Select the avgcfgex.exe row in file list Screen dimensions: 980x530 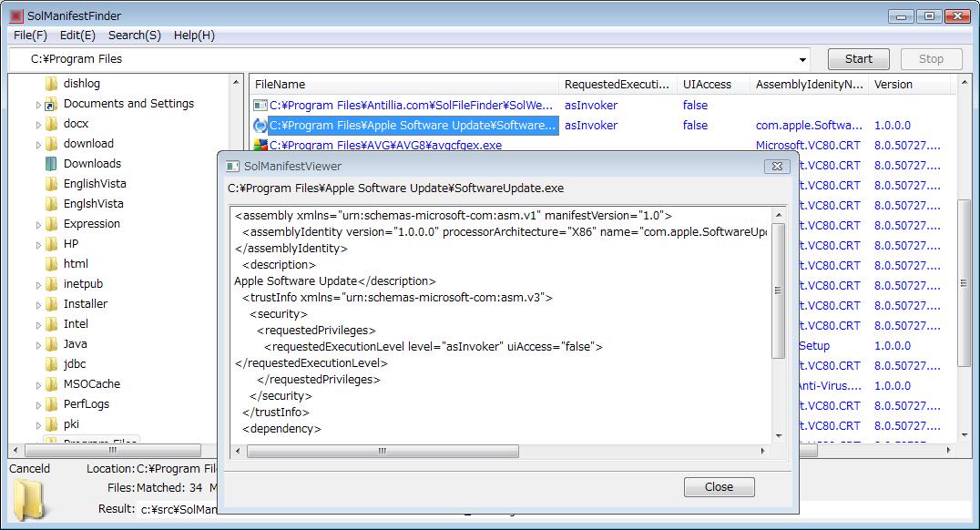(x=385, y=145)
